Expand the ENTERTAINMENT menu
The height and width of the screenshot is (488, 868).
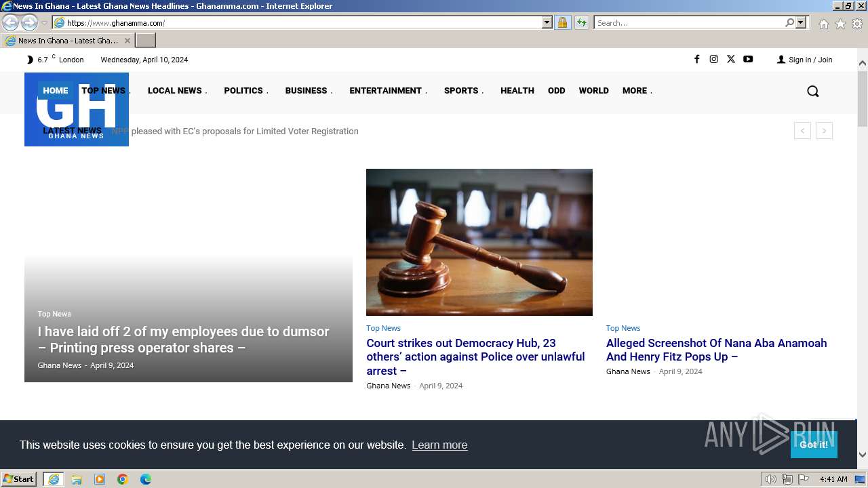click(388, 90)
